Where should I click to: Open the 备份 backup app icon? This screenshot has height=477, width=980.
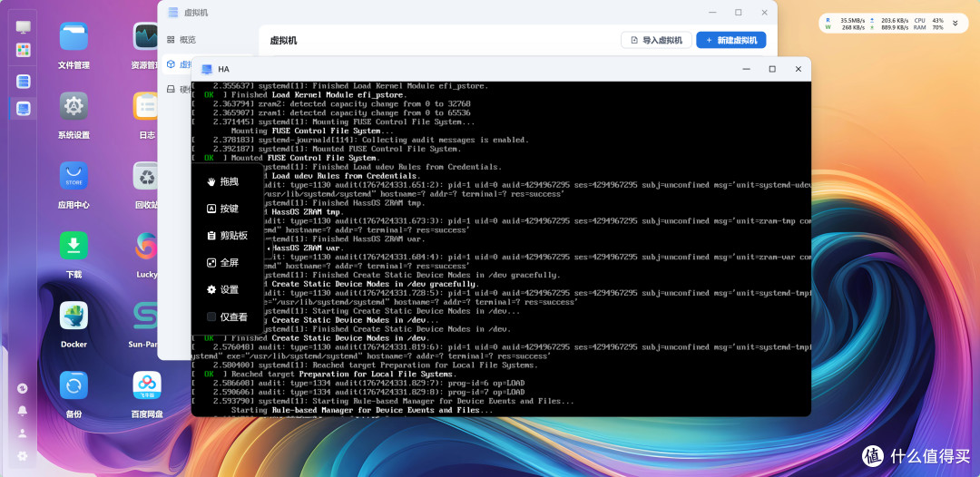click(73, 385)
